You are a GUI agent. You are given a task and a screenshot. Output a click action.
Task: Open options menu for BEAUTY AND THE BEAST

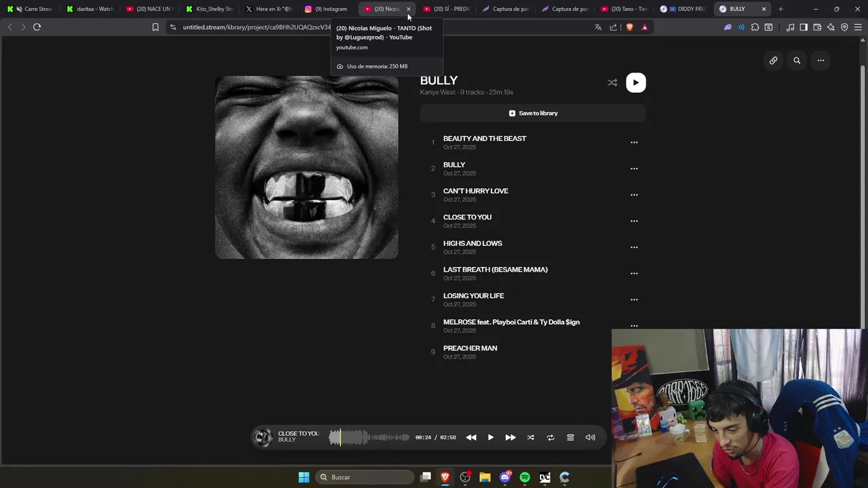pyautogui.click(x=634, y=142)
